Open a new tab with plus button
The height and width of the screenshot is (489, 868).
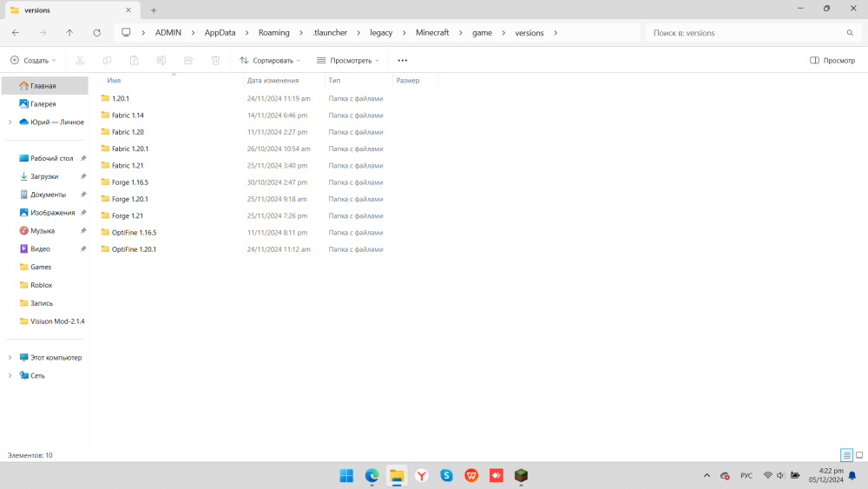(154, 10)
